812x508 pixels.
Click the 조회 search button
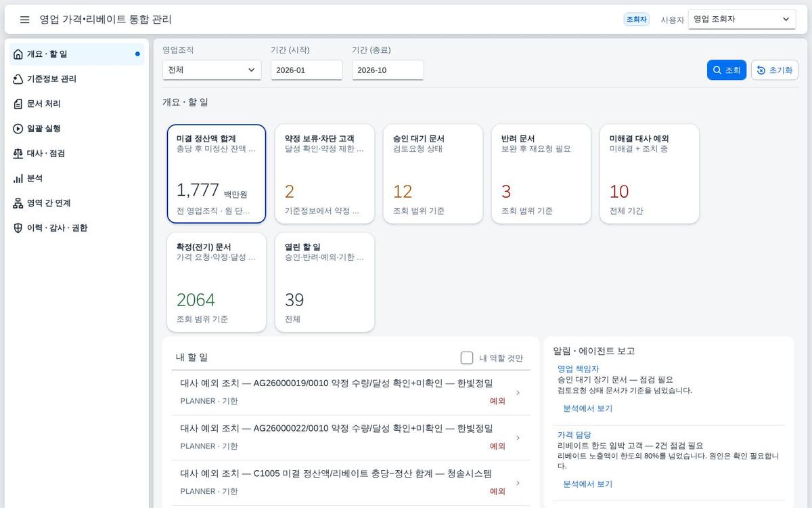[727, 70]
